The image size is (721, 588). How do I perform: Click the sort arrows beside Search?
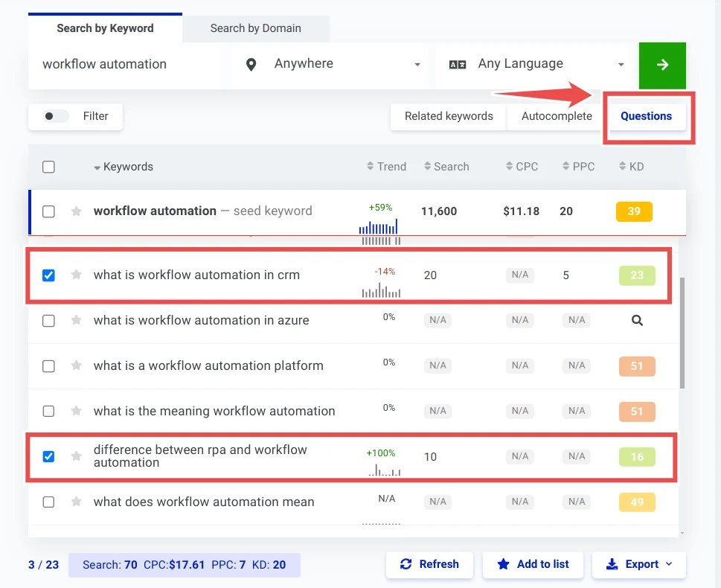click(428, 166)
